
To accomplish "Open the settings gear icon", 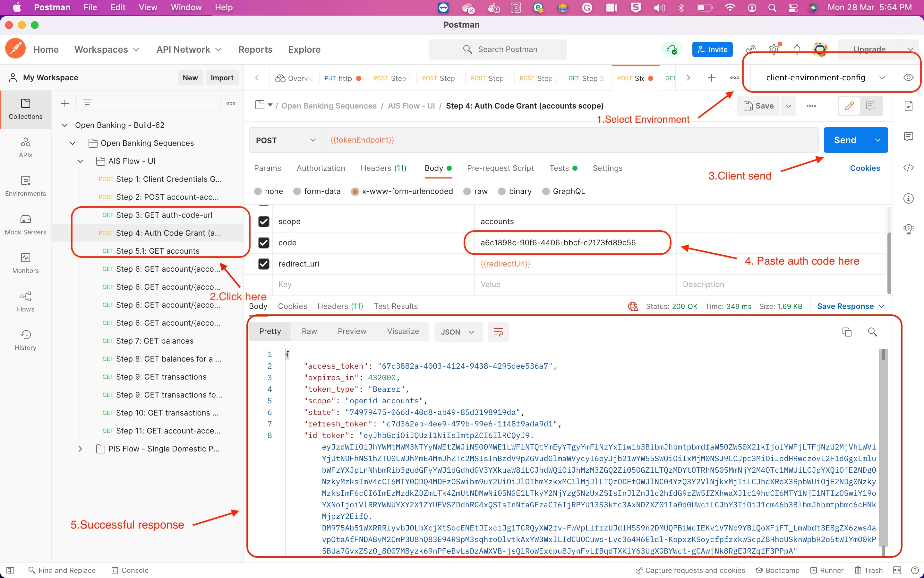I will click(x=774, y=49).
